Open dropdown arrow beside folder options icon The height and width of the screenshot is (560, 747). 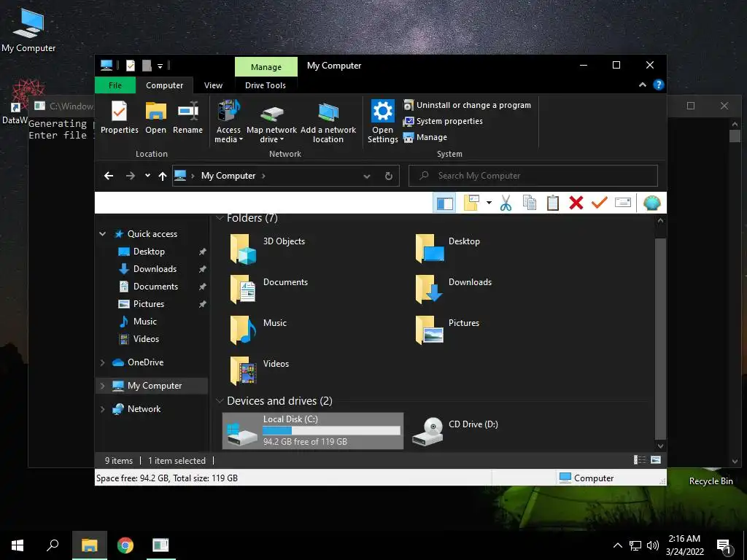[x=489, y=203]
